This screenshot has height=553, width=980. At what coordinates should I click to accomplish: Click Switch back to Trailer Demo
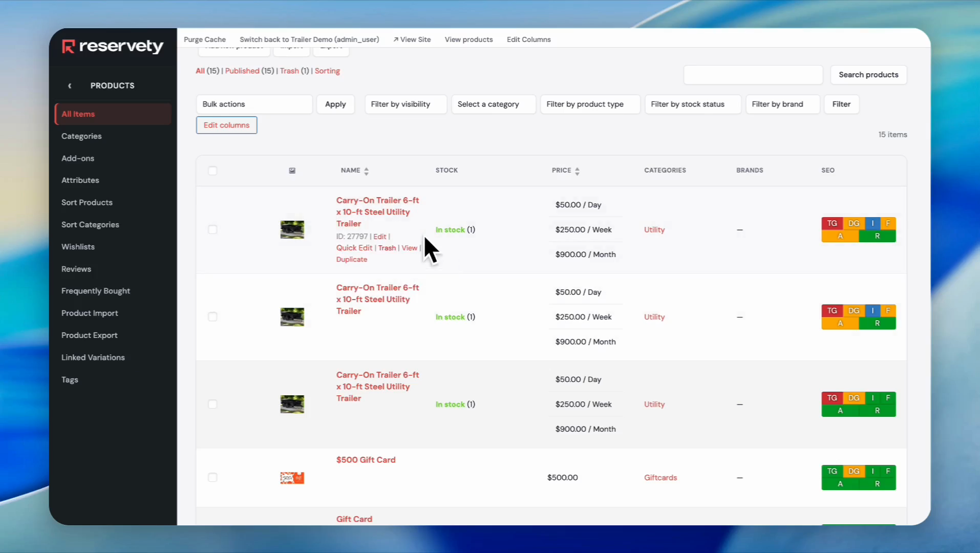(309, 39)
